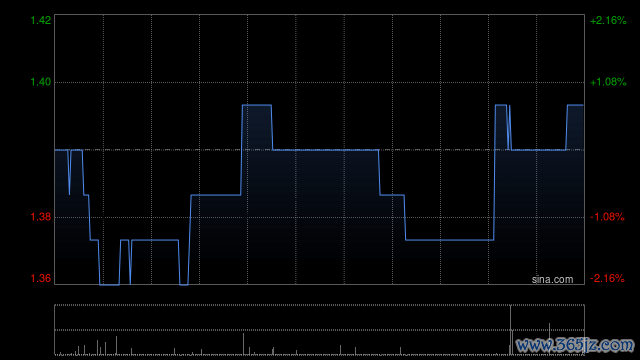Click the -2.16% percent label

click(607, 278)
